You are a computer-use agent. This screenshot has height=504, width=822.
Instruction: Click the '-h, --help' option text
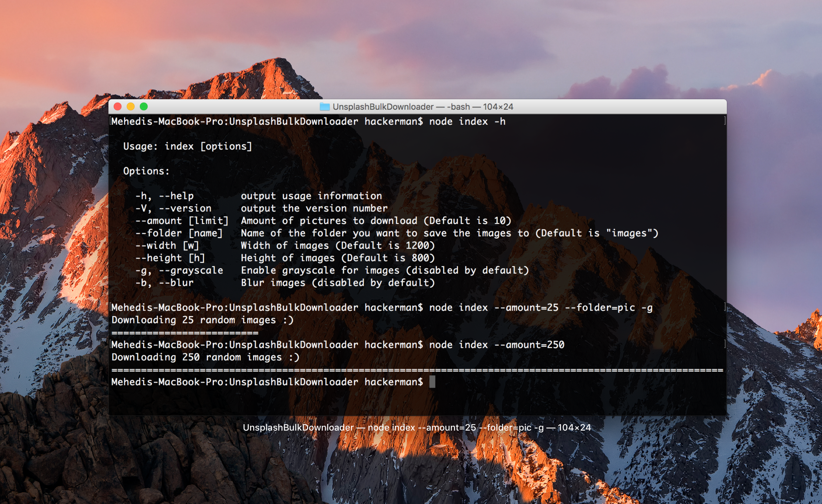coord(164,196)
